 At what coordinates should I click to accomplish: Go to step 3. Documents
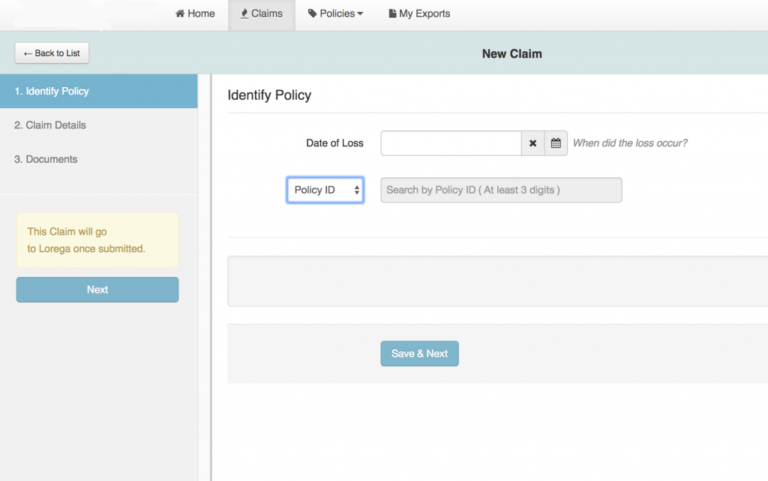pyautogui.click(x=46, y=159)
